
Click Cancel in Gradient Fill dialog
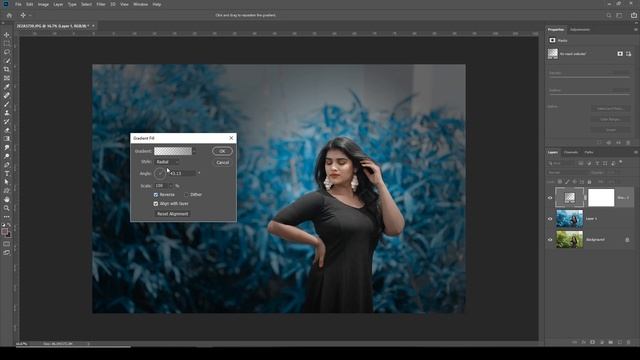[x=222, y=162]
